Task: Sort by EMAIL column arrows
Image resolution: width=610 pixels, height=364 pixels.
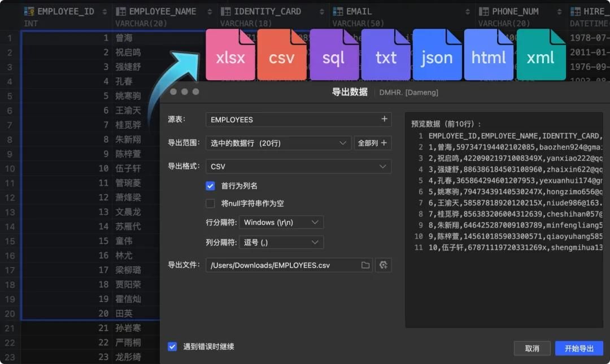Action: click(468, 12)
